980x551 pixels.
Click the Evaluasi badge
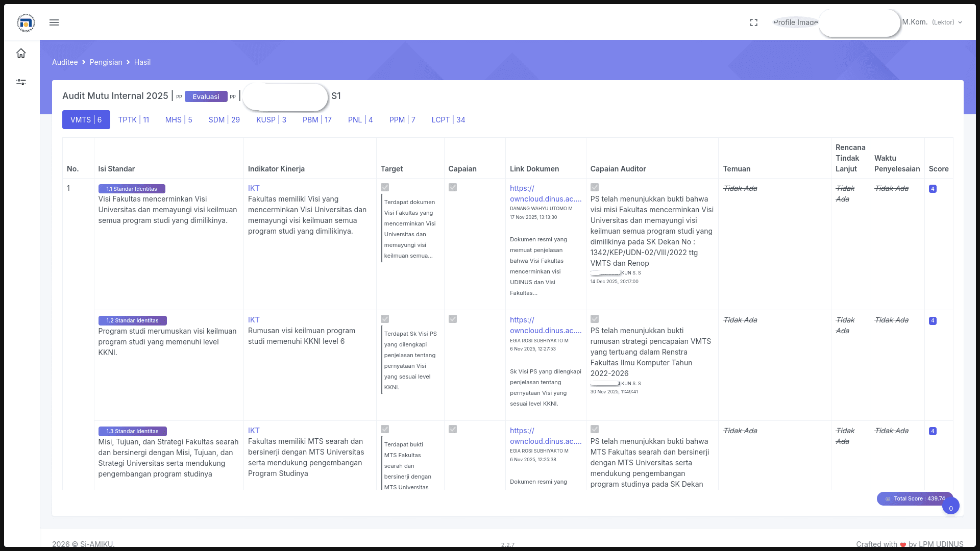pyautogui.click(x=206, y=96)
